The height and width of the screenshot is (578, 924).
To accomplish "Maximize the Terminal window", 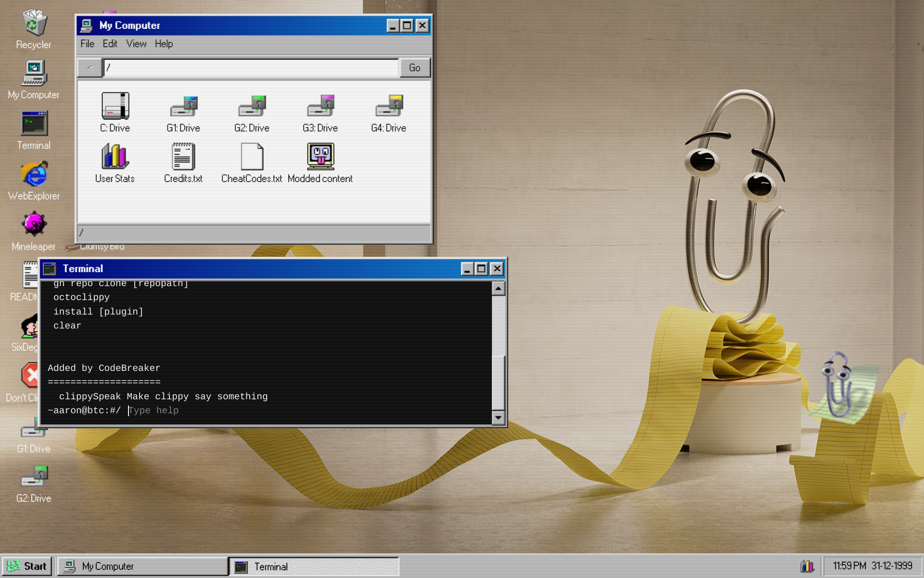I will [x=481, y=269].
